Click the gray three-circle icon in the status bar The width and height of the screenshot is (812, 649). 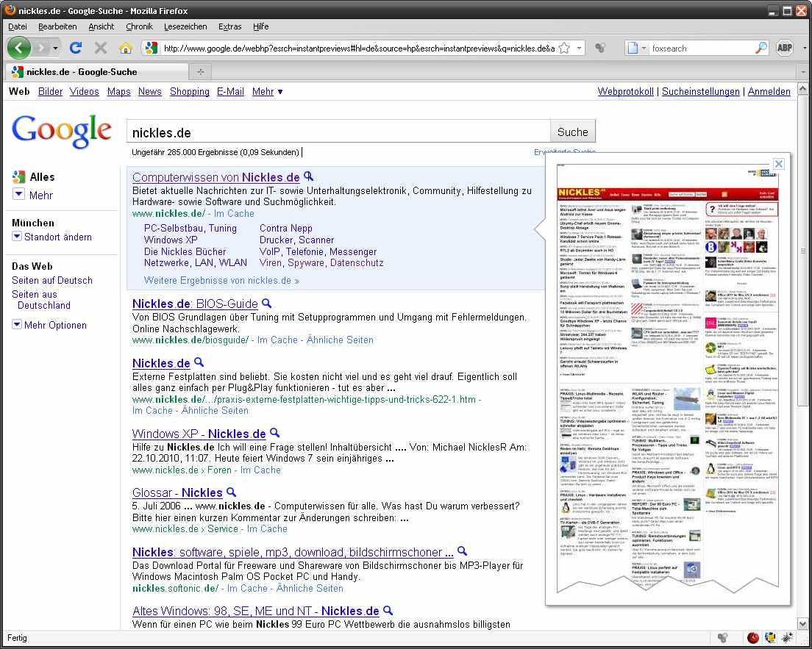pos(723,638)
